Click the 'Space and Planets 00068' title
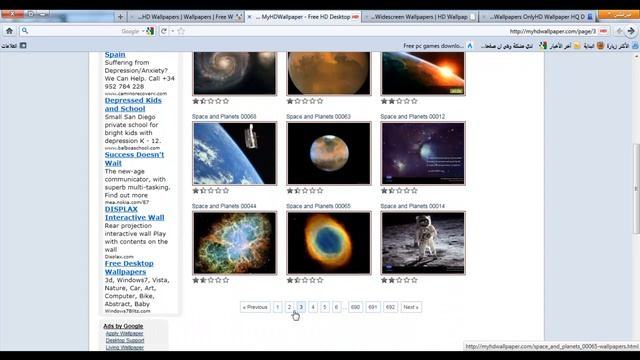The height and width of the screenshot is (360, 640). click(x=224, y=117)
